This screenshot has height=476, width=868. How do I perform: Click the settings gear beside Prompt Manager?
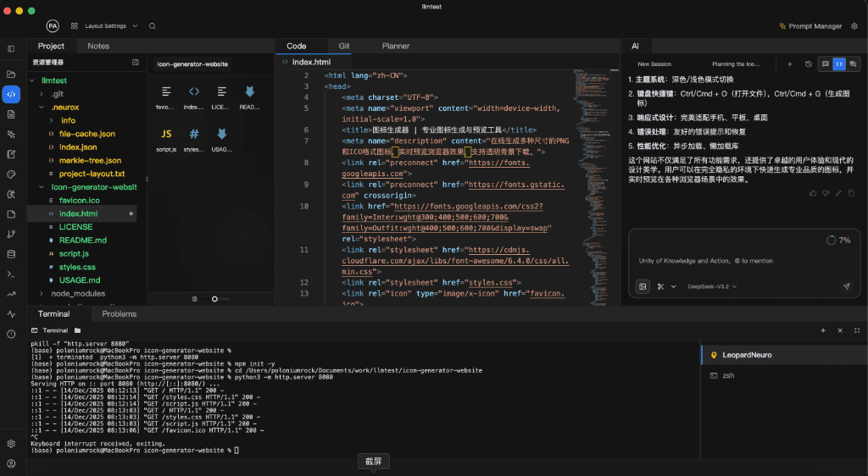854,26
